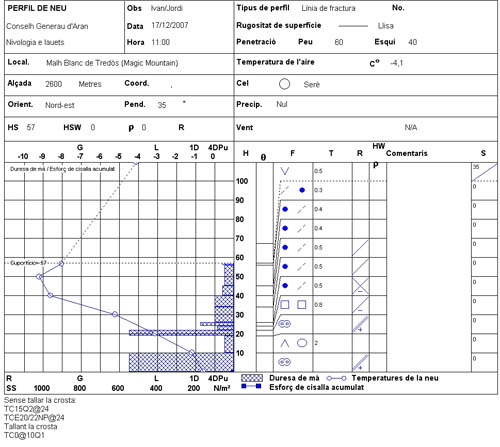Select the coldest temperature point near height 50
The width and height of the screenshot is (500, 447).
(x=39, y=276)
